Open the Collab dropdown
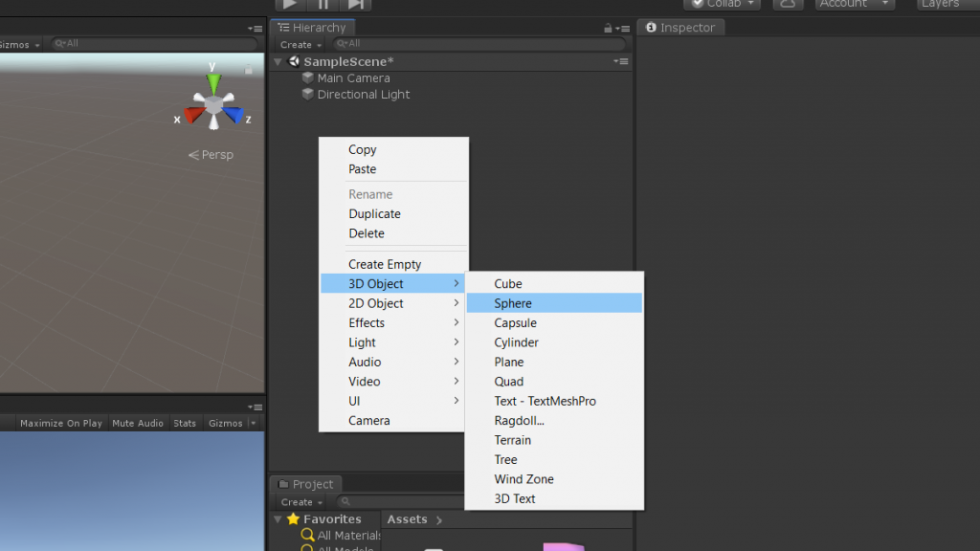Viewport: 980px width, 551px height. (723, 4)
